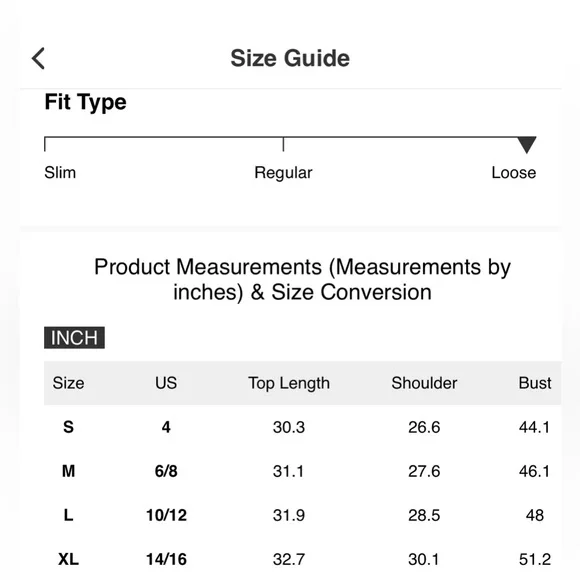Select the Slim fit label
Viewport: 580px width, 580px height.
coord(60,172)
